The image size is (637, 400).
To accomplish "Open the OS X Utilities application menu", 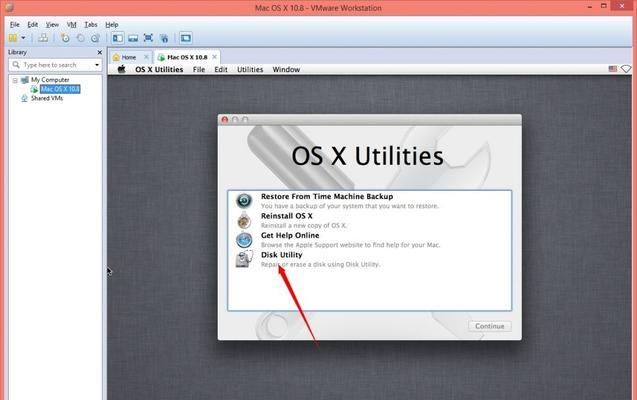I will 159,69.
